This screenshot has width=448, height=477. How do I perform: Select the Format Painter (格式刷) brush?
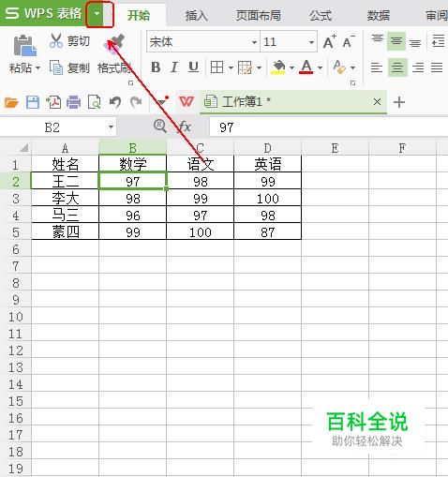click(114, 45)
